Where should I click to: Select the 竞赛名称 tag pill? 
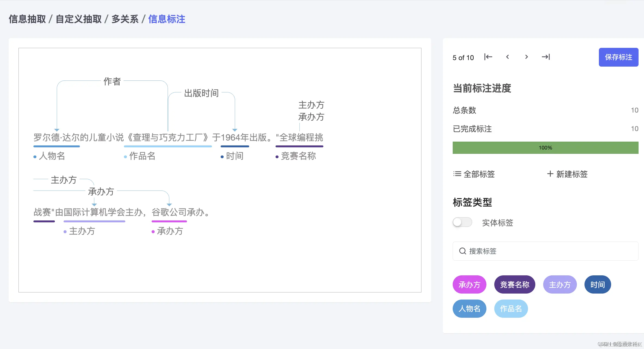pos(514,285)
